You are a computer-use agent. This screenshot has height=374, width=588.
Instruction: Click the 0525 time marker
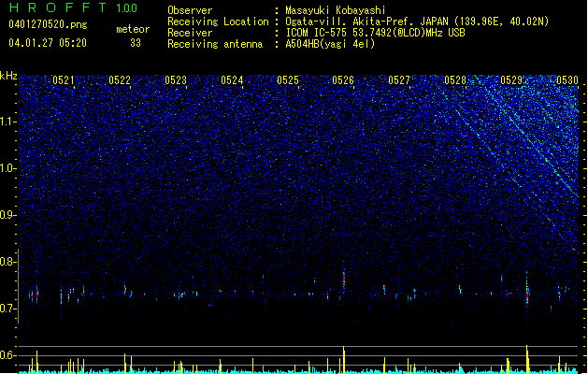[288, 80]
